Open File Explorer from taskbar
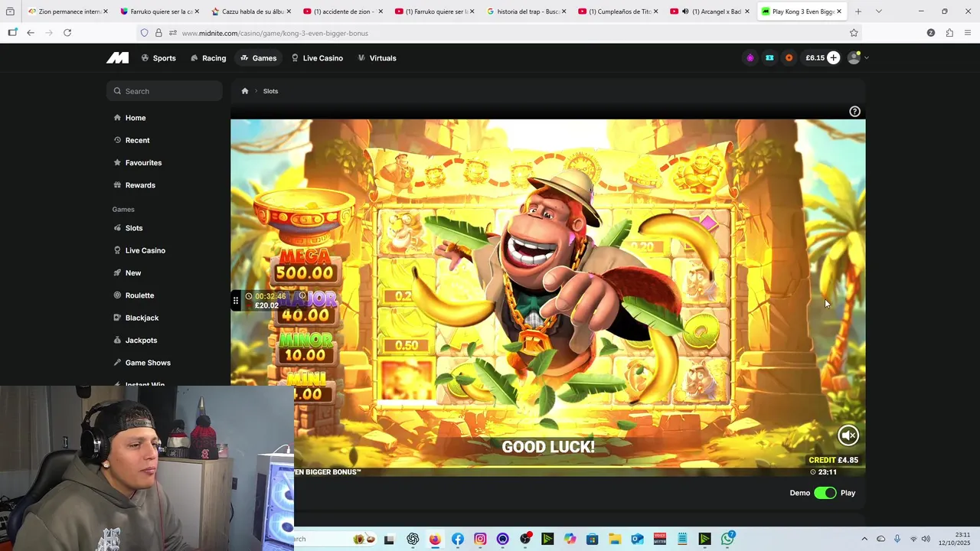This screenshot has height=551, width=980. pyautogui.click(x=615, y=539)
